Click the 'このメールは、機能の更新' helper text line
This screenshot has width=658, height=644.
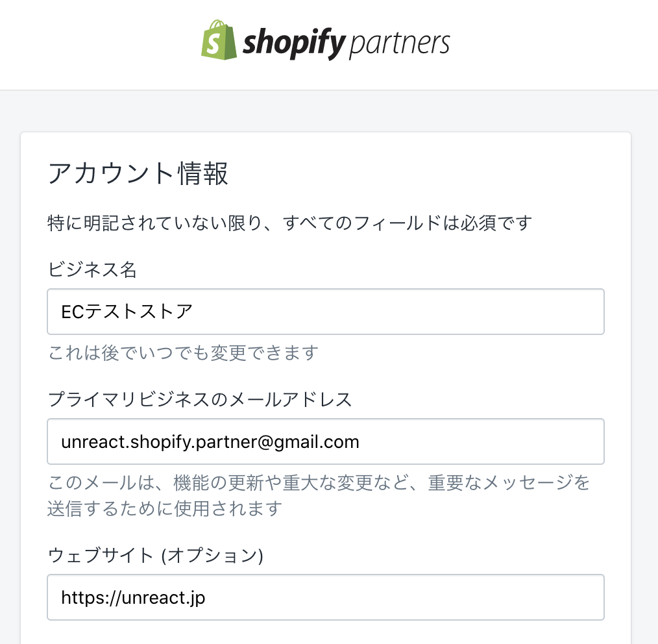tap(318, 483)
